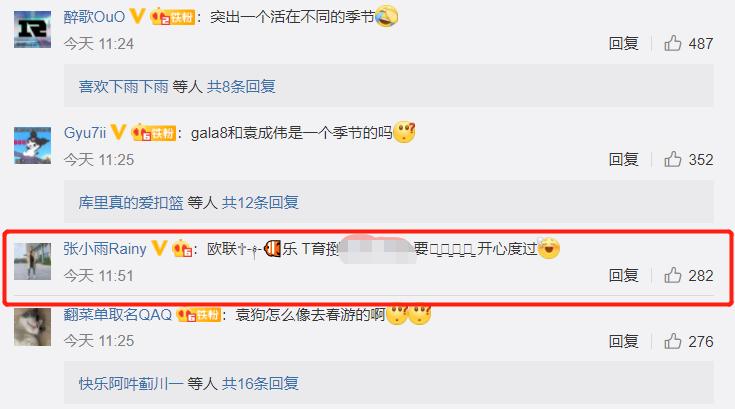Viewport: 735px width, 409px height.
Task: Open username link 喜欢下雨下雨
Action: click(x=123, y=87)
